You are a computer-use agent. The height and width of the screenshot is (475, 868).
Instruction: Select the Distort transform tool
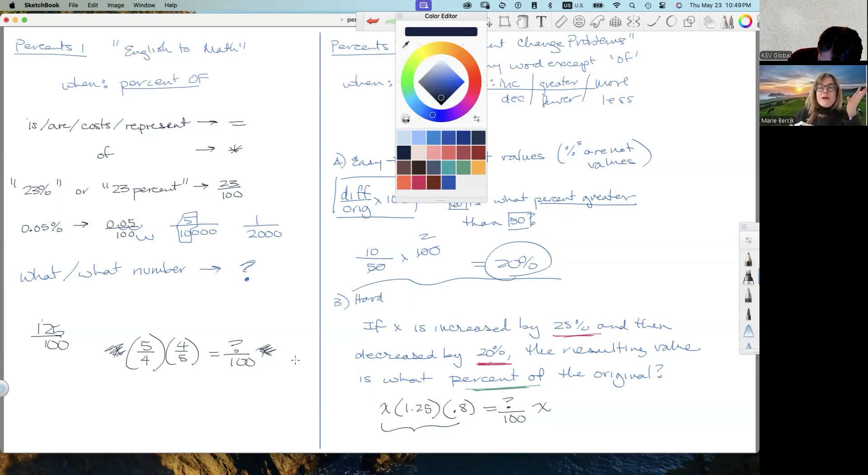point(505,21)
